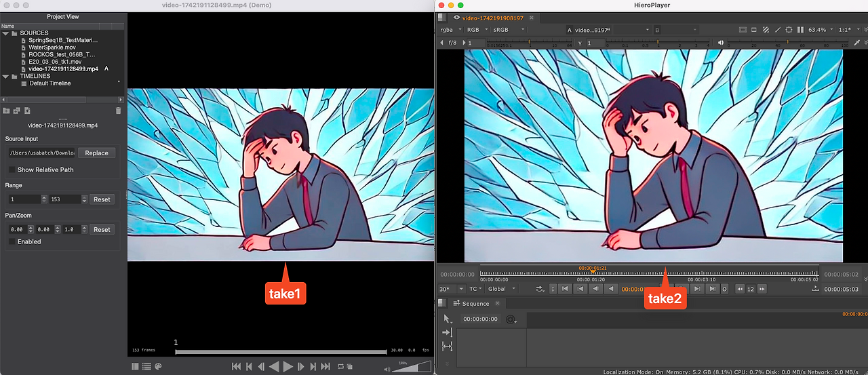Set the in point with I button
Image resolution: width=868 pixels, height=375 pixels.
pyautogui.click(x=553, y=289)
